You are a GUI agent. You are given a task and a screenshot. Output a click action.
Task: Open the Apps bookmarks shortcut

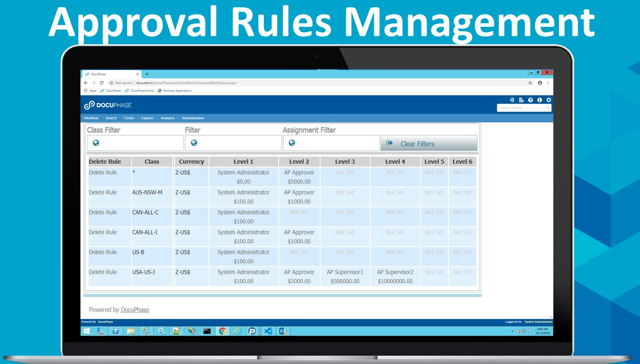click(x=90, y=91)
